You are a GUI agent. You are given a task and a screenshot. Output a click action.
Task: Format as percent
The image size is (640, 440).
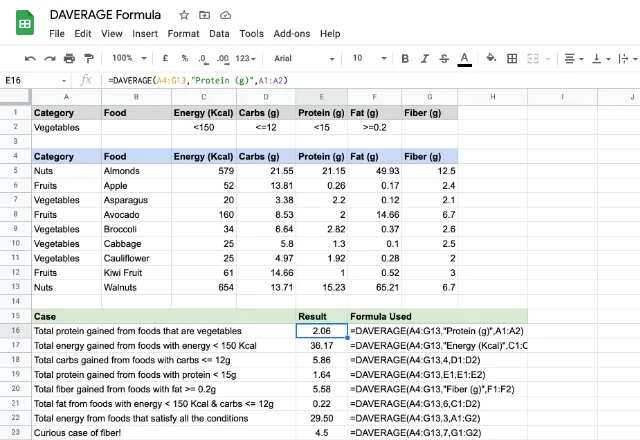click(184, 58)
